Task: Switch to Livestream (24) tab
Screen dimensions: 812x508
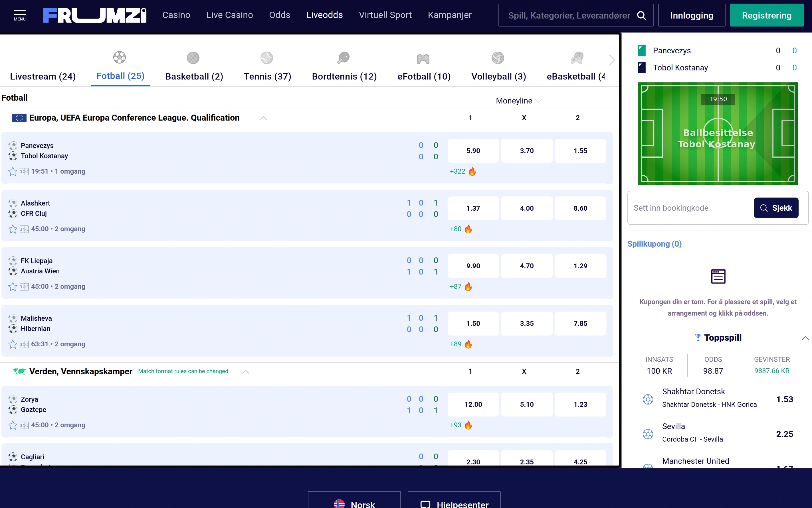Action: pos(43,76)
